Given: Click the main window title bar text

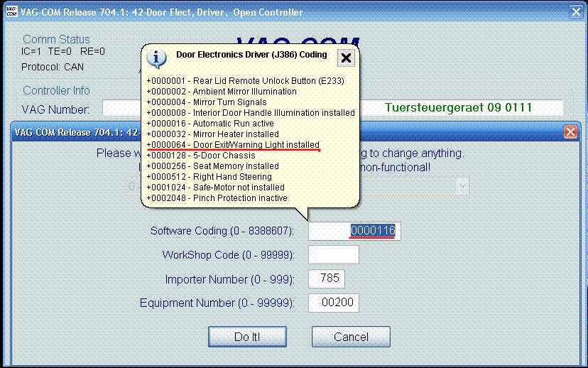Looking at the screenshot, I should coord(161,12).
